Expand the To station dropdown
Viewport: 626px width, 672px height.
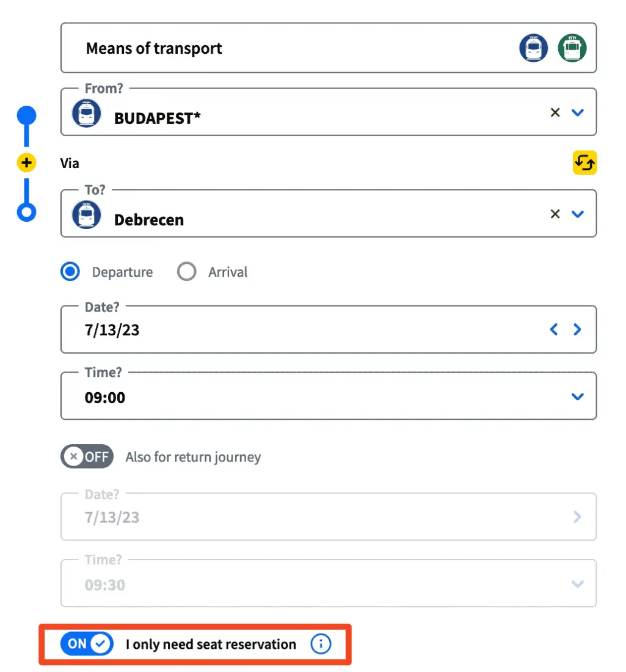point(577,214)
